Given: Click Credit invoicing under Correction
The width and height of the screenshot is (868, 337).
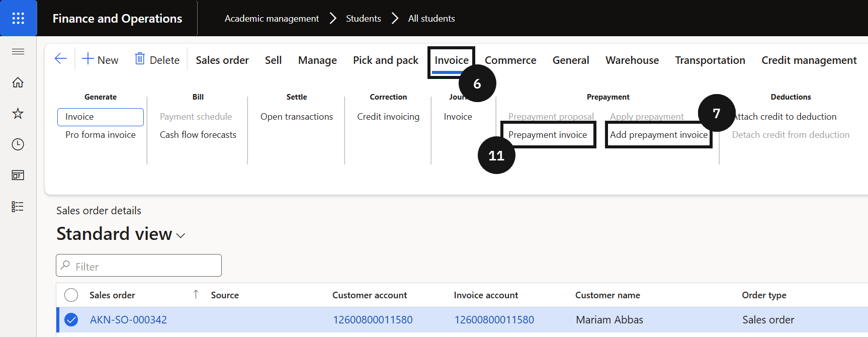Looking at the screenshot, I should click(388, 117).
